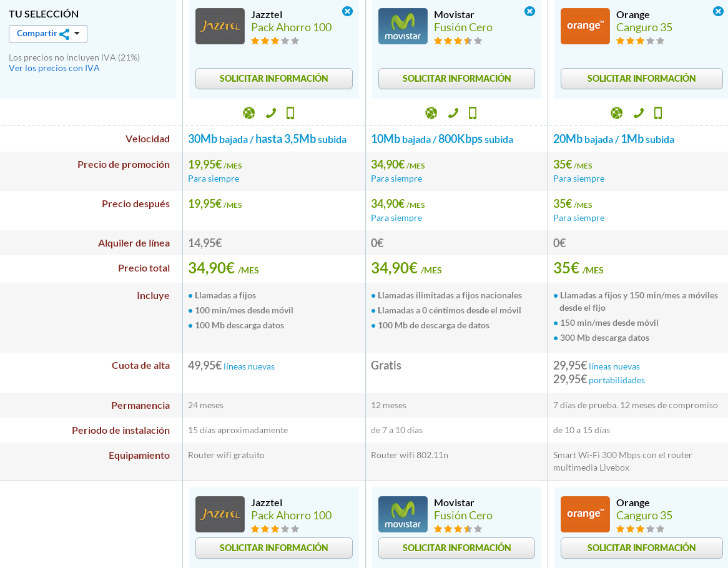
Task: Click the internet globe icon under Jazztel
Action: (x=249, y=113)
